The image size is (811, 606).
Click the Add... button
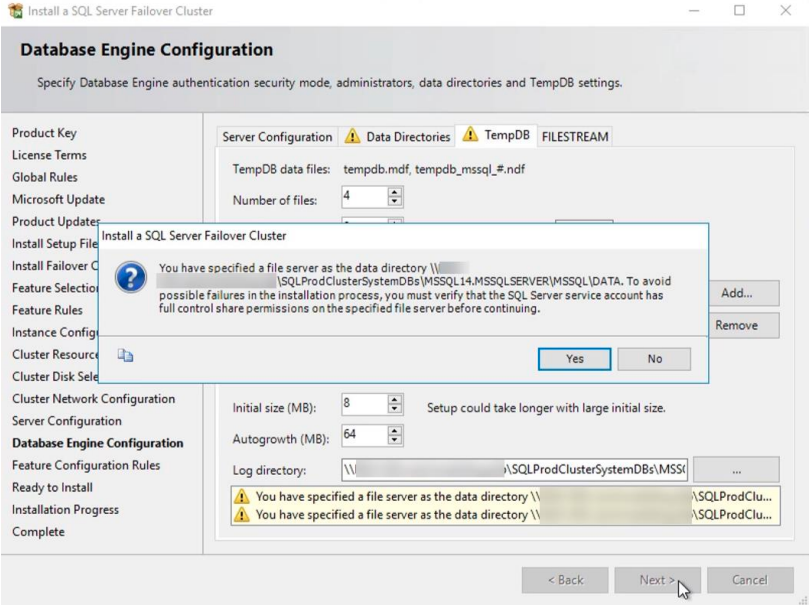(743, 293)
